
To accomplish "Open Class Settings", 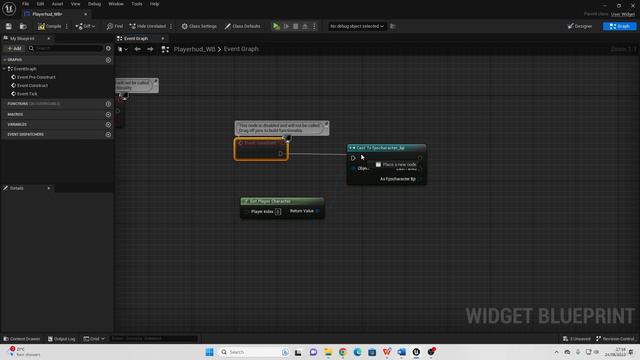I will (199, 26).
